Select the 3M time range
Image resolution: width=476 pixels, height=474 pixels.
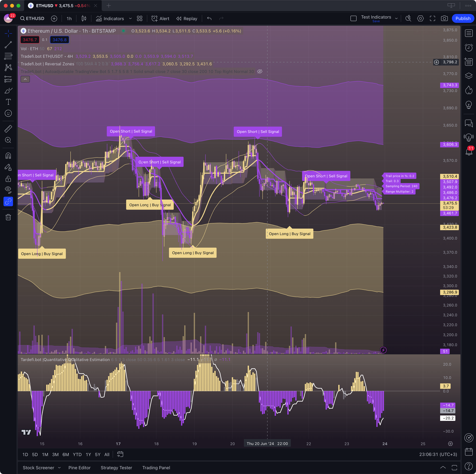pos(55,454)
